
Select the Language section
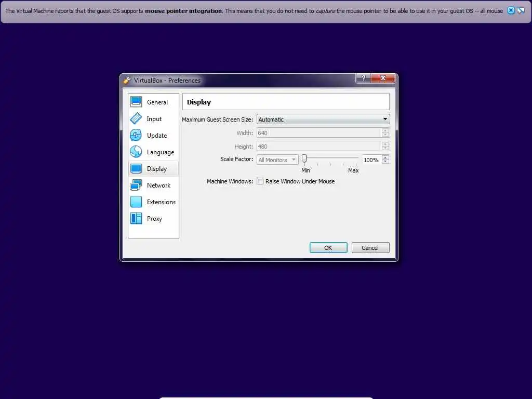coord(153,152)
